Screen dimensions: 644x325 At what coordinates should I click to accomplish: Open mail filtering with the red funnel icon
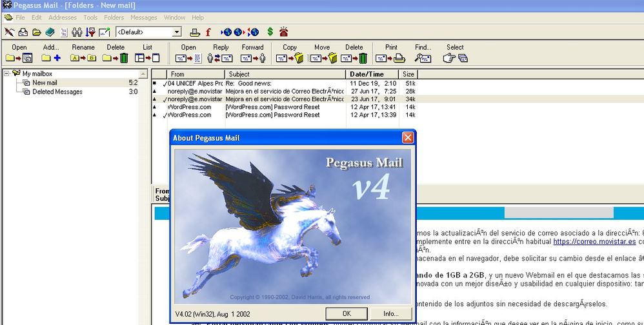click(x=90, y=32)
